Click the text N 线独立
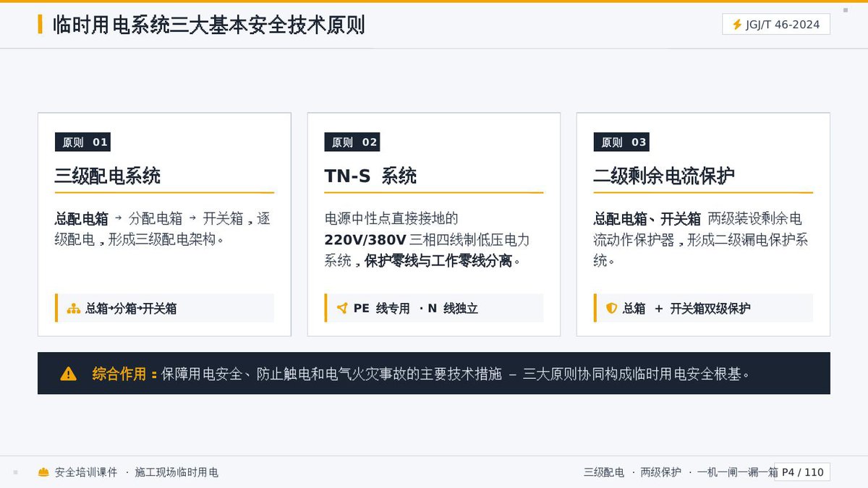This screenshot has height=488, width=868. pos(453,309)
